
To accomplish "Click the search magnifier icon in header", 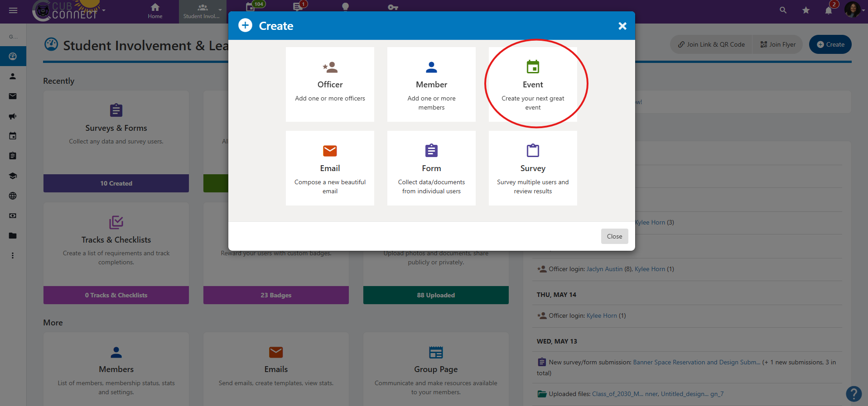I will click(x=783, y=10).
